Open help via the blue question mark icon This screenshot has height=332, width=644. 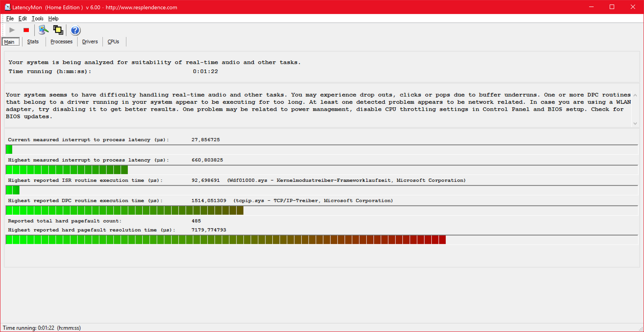[x=75, y=30]
